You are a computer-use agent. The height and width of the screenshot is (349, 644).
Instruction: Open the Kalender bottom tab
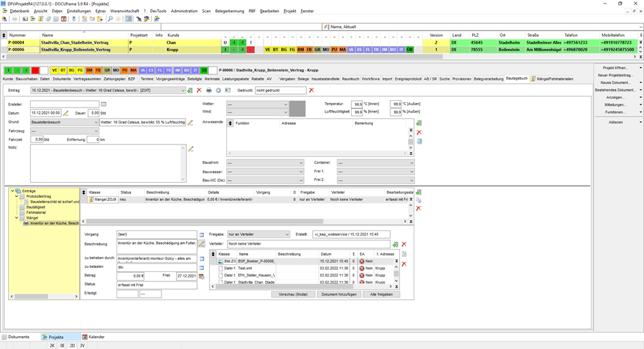(93, 337)
